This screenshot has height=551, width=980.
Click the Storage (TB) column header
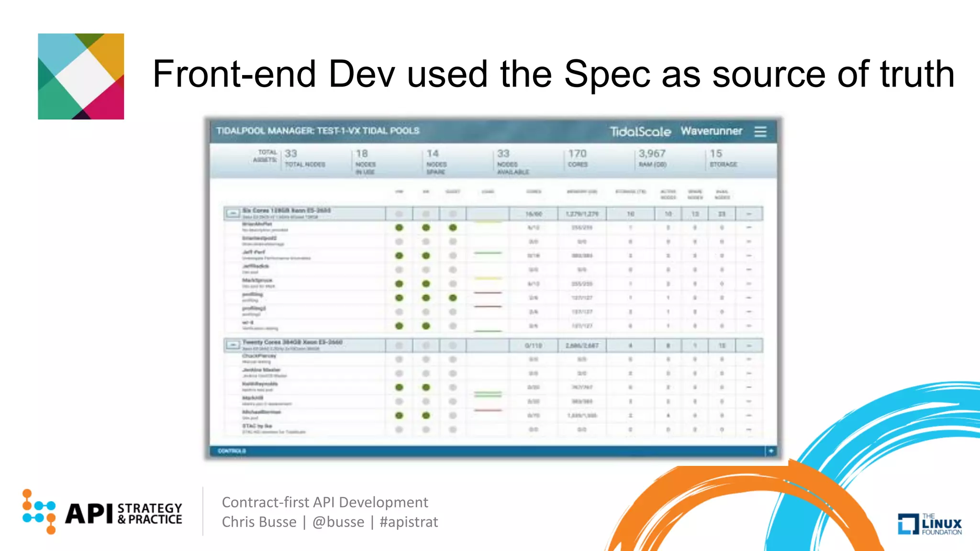tap(631, 192)
